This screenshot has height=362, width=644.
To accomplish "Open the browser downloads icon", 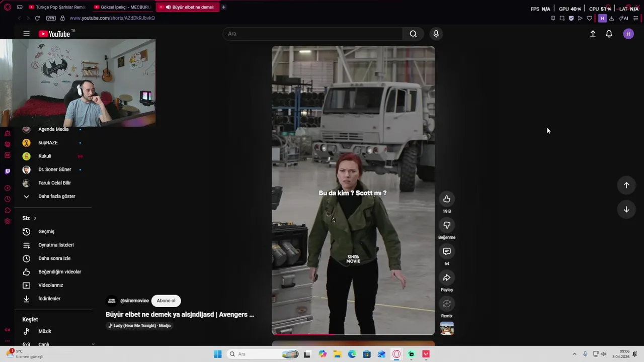I will coord(611,18).
